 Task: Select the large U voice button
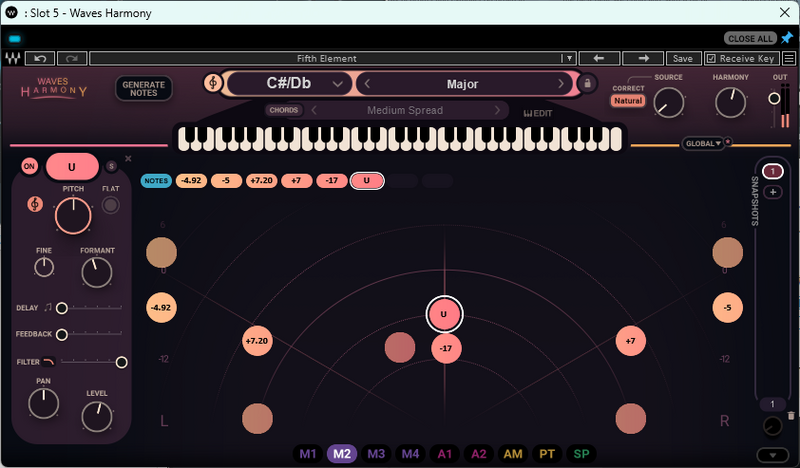72,167
